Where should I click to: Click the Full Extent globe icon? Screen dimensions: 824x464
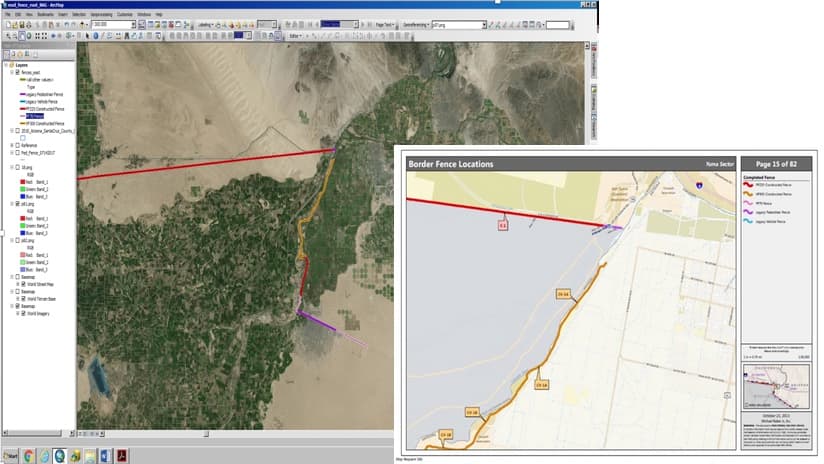point(29,36)
